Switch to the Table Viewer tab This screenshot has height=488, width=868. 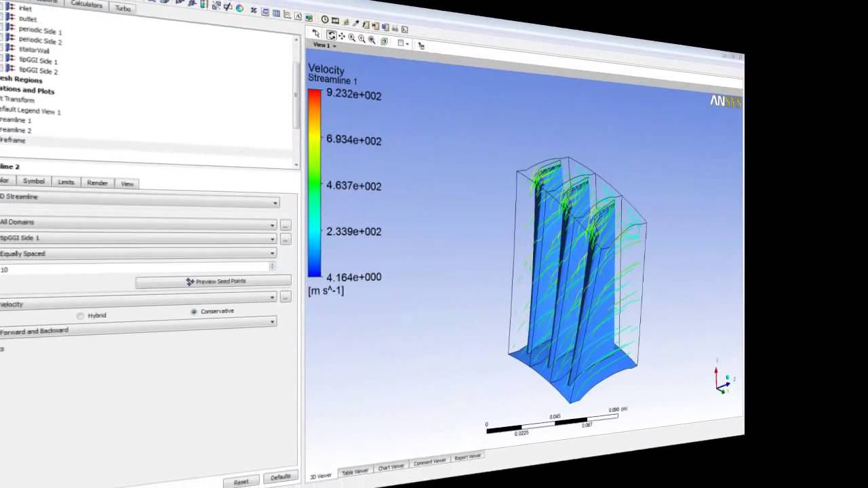tap(355, 472)
